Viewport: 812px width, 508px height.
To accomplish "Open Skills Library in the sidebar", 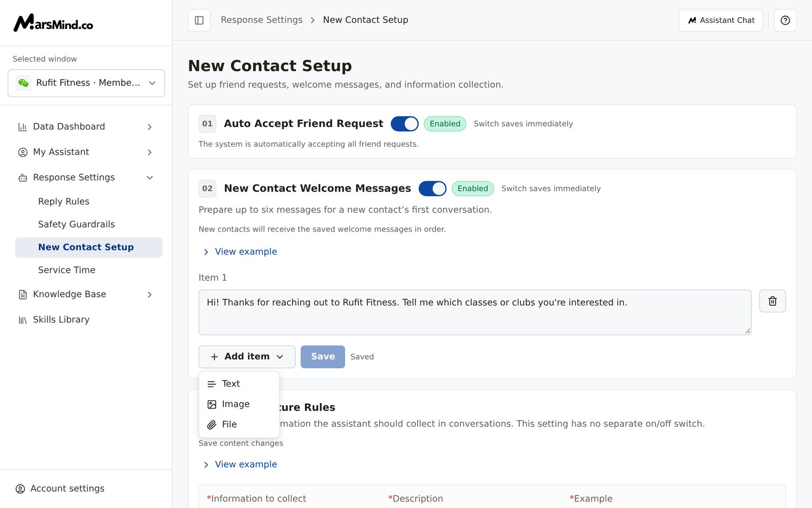I will pyautogui.click(x=86, y=320).
